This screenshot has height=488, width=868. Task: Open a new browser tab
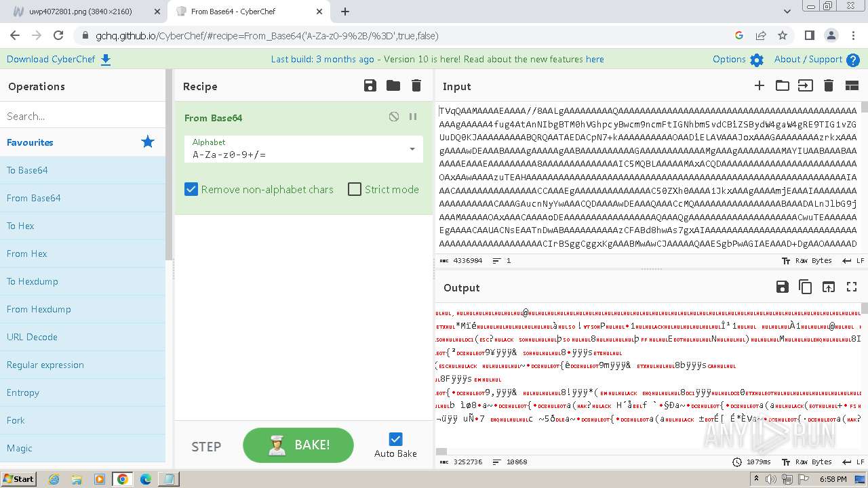point(345,12)
